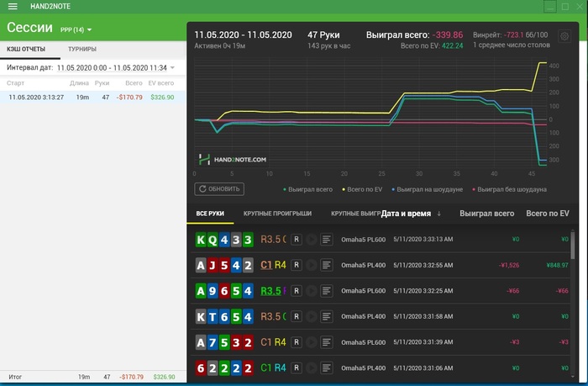Open hand history text for KQ433
The width and height of the screenshot is (588, 386).
[x=327, y=239]
